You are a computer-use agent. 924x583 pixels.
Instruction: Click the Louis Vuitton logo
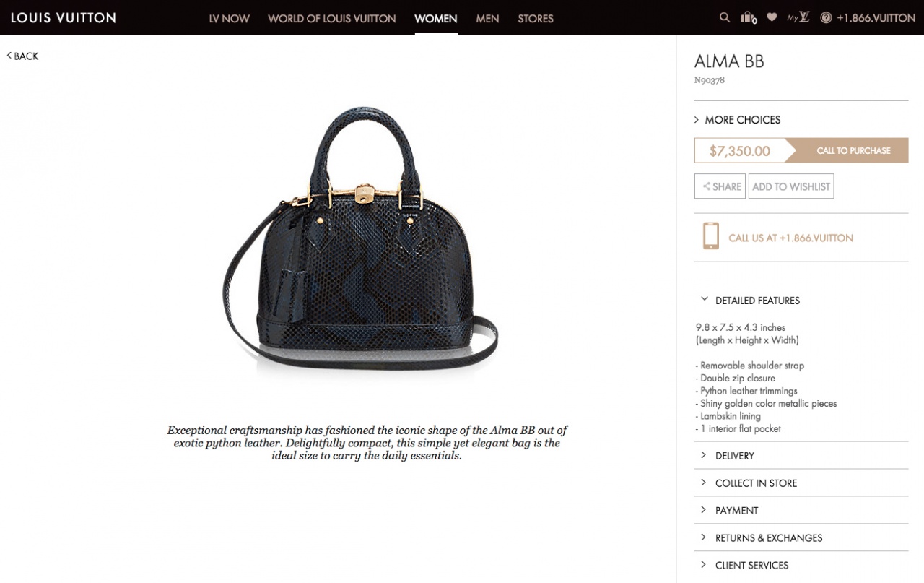point(64,17)
